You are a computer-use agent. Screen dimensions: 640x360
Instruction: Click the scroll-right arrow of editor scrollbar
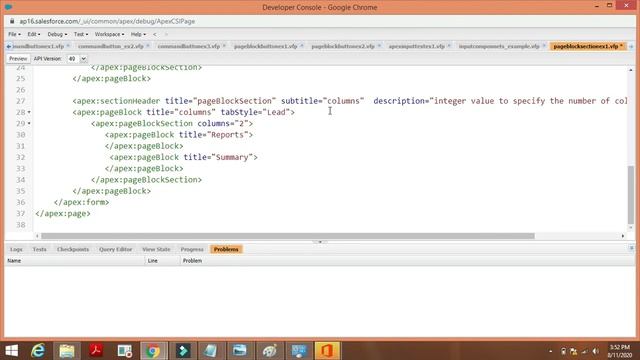[x=623, y=236]
